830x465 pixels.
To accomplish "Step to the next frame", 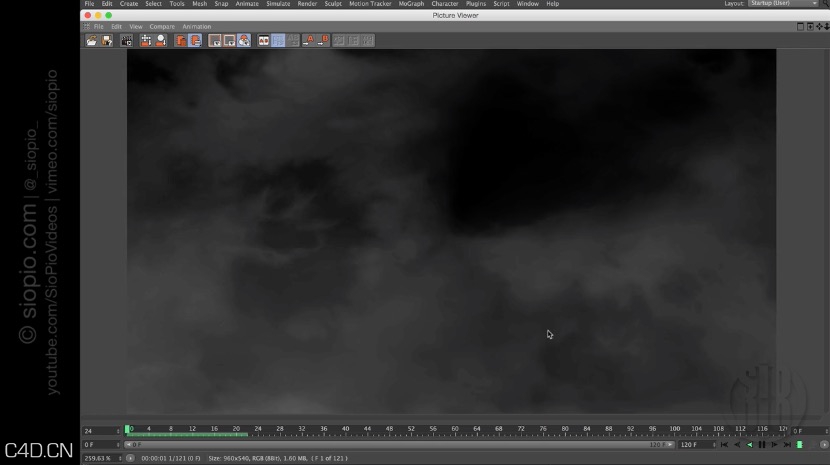I will click(x=774, y=445).
